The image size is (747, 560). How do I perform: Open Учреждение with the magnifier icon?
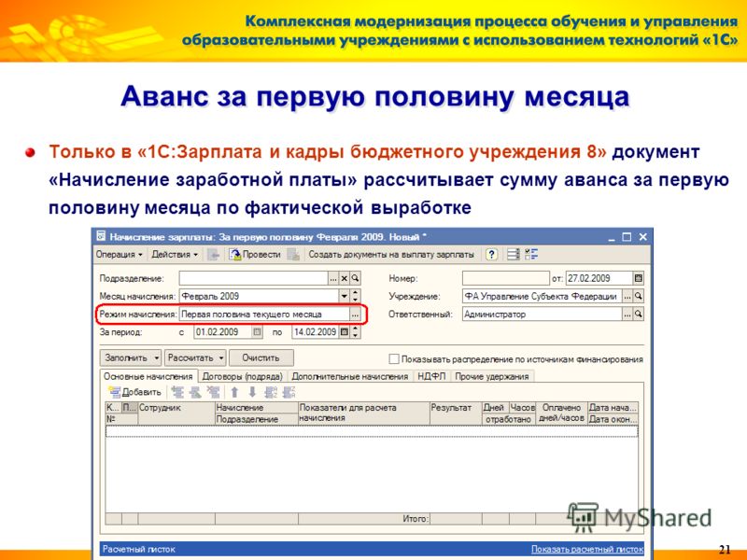[639, 296]
